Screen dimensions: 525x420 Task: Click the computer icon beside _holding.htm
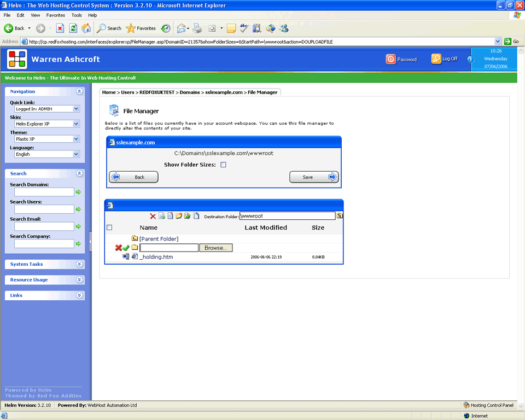coord(126,257)
